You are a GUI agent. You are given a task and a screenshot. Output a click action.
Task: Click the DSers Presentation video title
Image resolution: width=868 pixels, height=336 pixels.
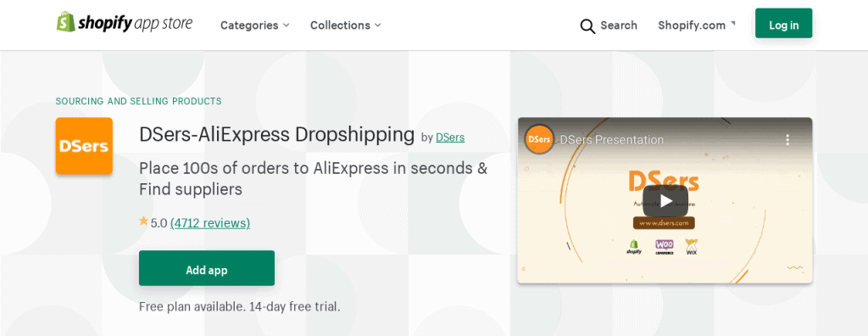pos(612,140)
